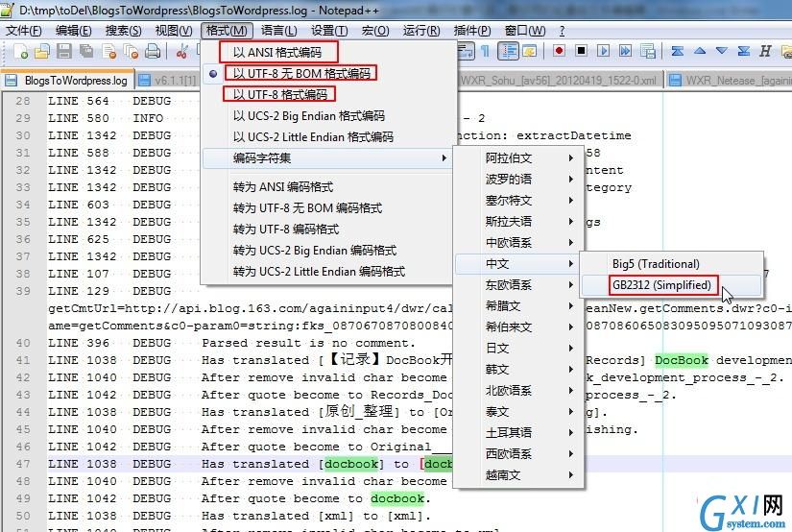
Task: Click the blue up triangle toolbar icon
Action: click(700, 51)
